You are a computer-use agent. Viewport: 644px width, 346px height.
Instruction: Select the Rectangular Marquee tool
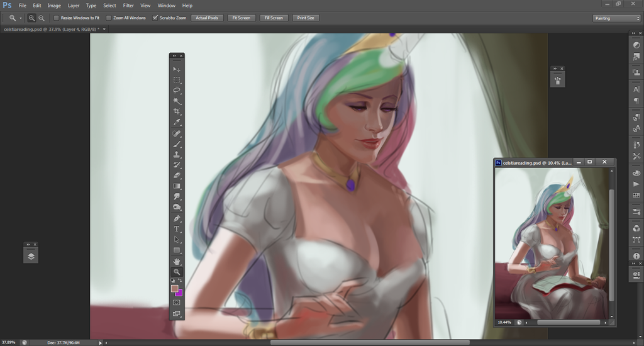177,80
